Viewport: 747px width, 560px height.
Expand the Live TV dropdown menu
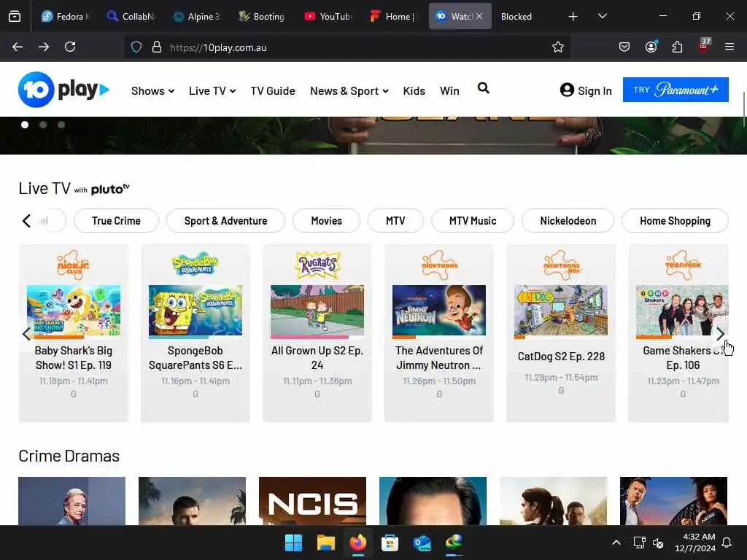click(x=212, y=91)
